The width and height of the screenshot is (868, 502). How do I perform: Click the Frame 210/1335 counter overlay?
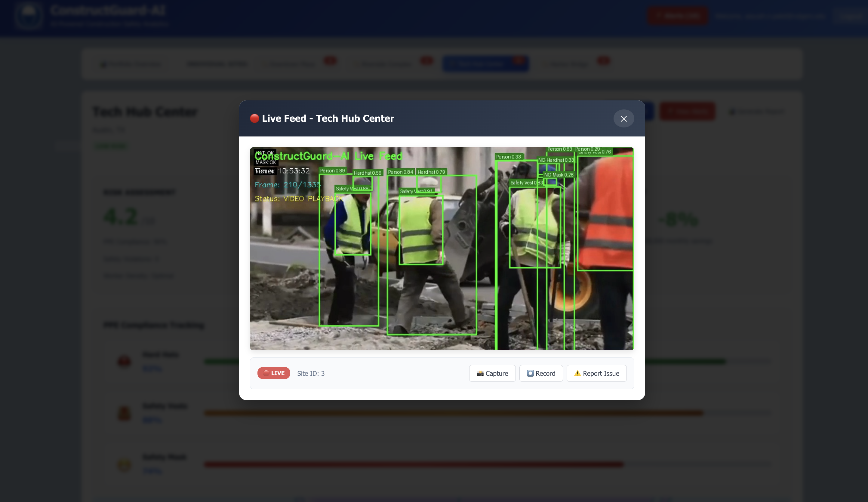pyautogui.click(x=287, y=185)
